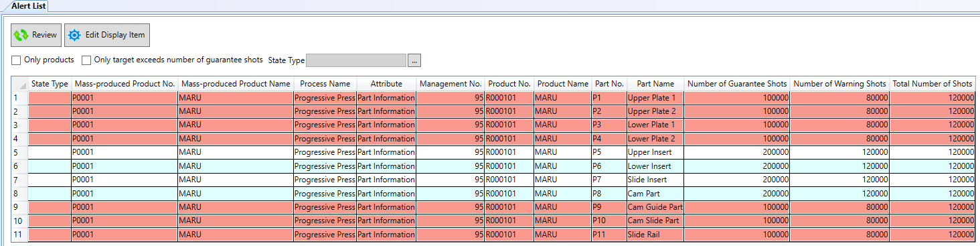Image resolution: width=980 pixels, height=246 pixels.
Task: Open State Type browse ellipsis button
Action: click(x=414, y=60)
